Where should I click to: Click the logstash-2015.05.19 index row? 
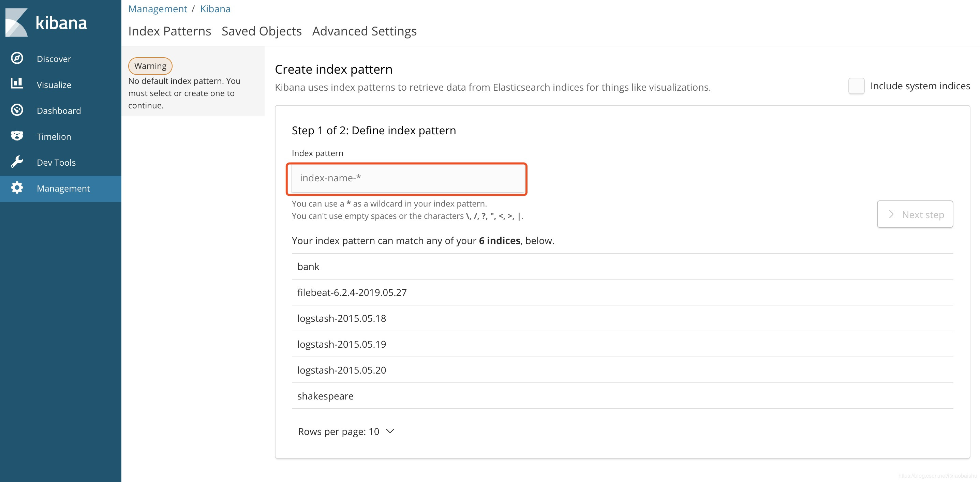(x=622, y=344)
